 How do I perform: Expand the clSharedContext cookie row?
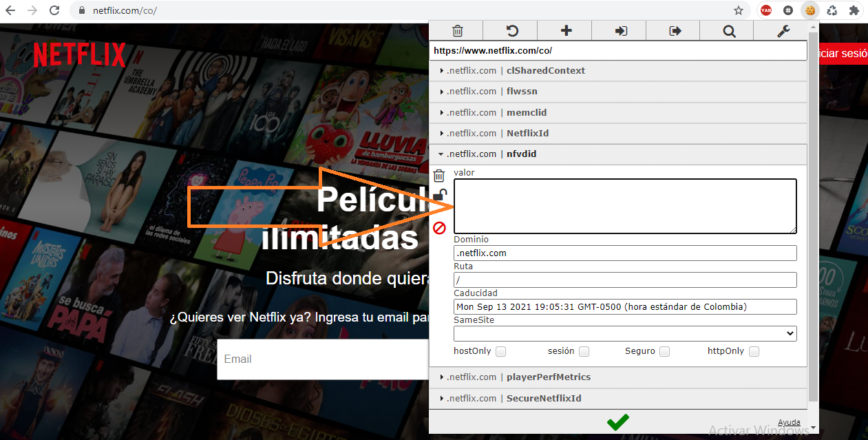pos(618,71)
